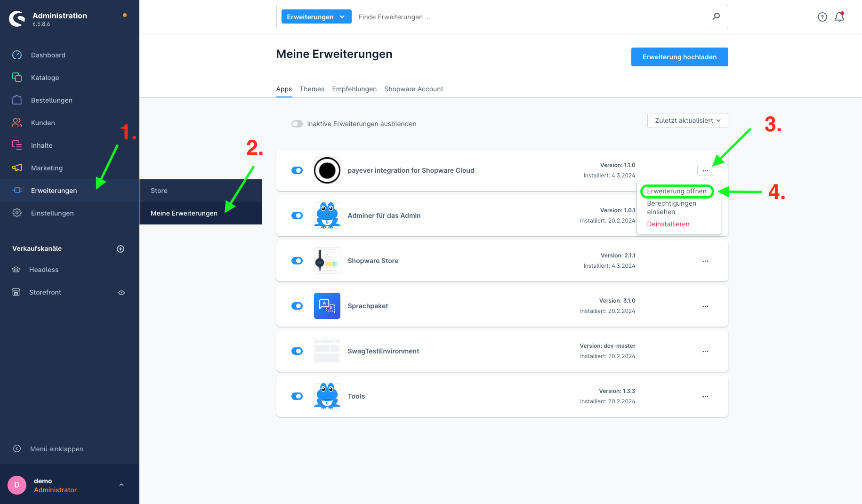Image resolution: width=862 pixels, height=504 pixels.
Task: Collapse menu with Menü einklappen
Action: click(56, 449)
